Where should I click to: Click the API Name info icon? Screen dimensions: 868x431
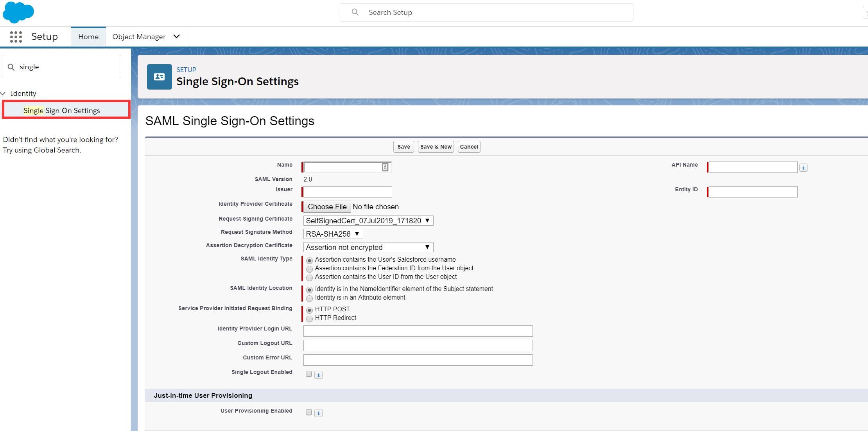click(x=803, y=168)
